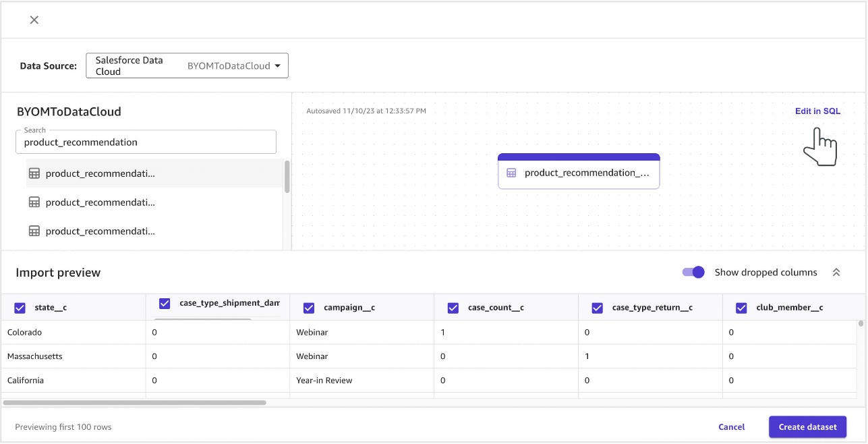Click the Webinar cell in Massachusetts row
This screenshot has width=868, height=444.
click(x=361, y=356)
